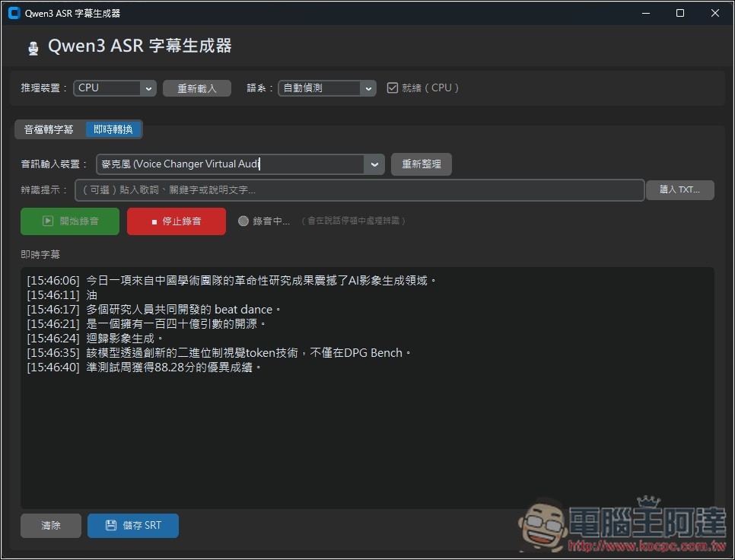Image resolution: width=735 pixels, height=560 pixels.
Task: Click the 辨識提示 hint text input field
Action: 360,189
